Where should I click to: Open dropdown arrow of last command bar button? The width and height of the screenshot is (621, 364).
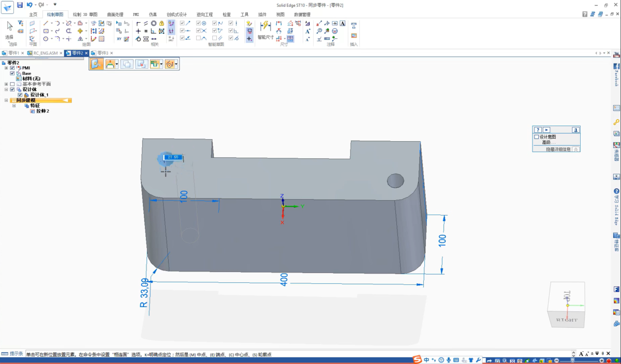point(177,64)
